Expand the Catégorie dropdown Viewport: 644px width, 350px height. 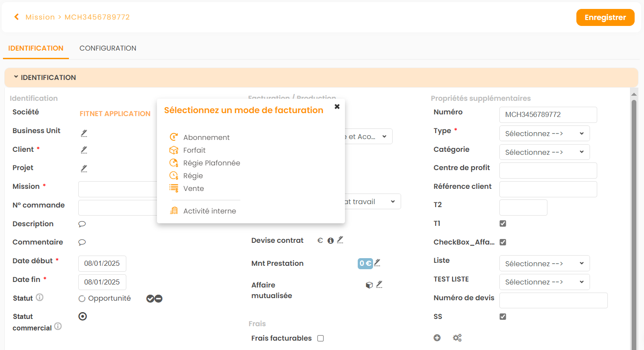[544, 152]
